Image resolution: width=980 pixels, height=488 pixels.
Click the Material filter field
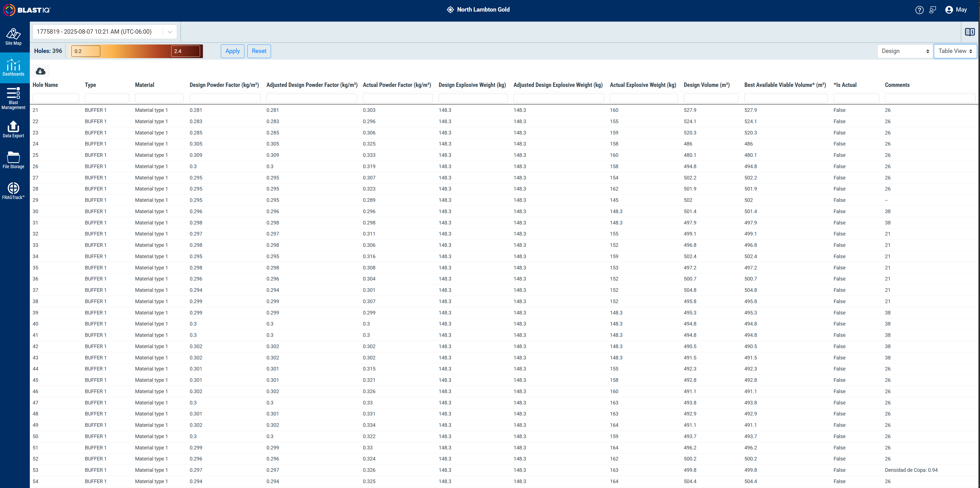click(159, 98)
